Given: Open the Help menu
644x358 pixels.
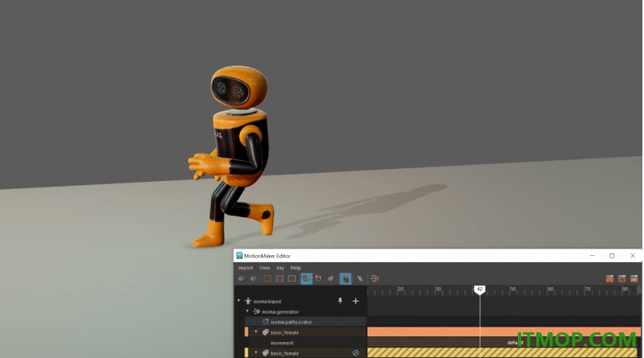Looking at the screenshot, I should (296, 268).
